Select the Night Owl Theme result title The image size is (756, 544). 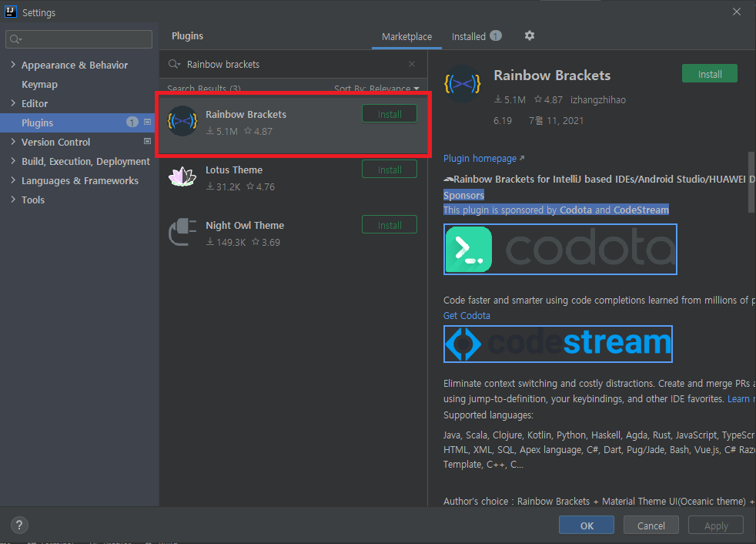point(245,226)
